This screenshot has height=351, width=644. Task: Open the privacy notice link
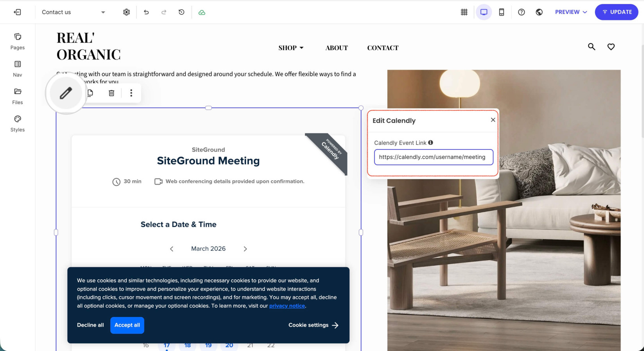[287, 306]
